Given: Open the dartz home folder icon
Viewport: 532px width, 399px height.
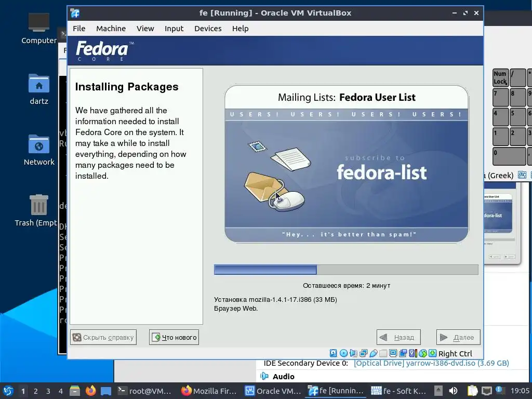Looking at the screenshot, I should tap(38, 89).
